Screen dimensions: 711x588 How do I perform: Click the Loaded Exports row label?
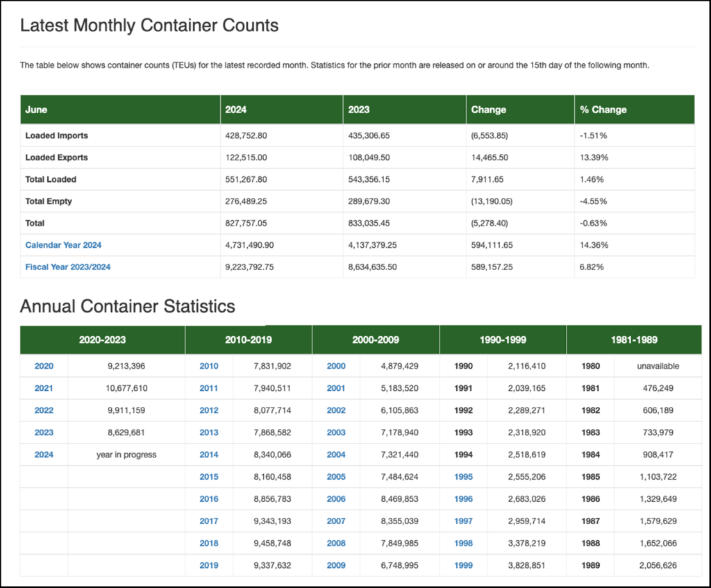click(56, 158)
